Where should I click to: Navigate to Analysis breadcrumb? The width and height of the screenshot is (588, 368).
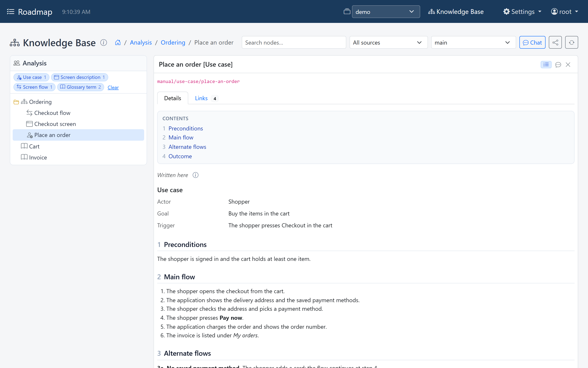point(141,42)
